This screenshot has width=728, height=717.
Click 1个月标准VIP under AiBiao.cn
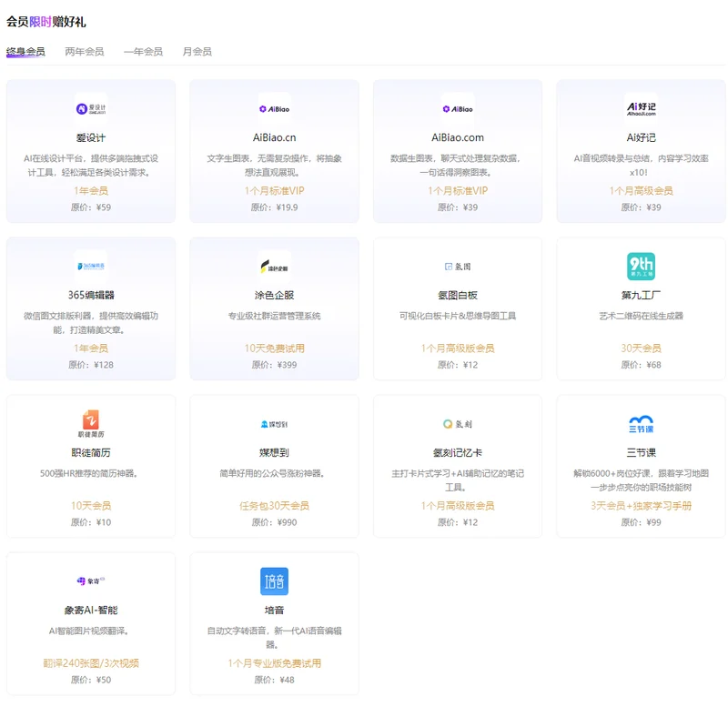(x=274, y=190)
